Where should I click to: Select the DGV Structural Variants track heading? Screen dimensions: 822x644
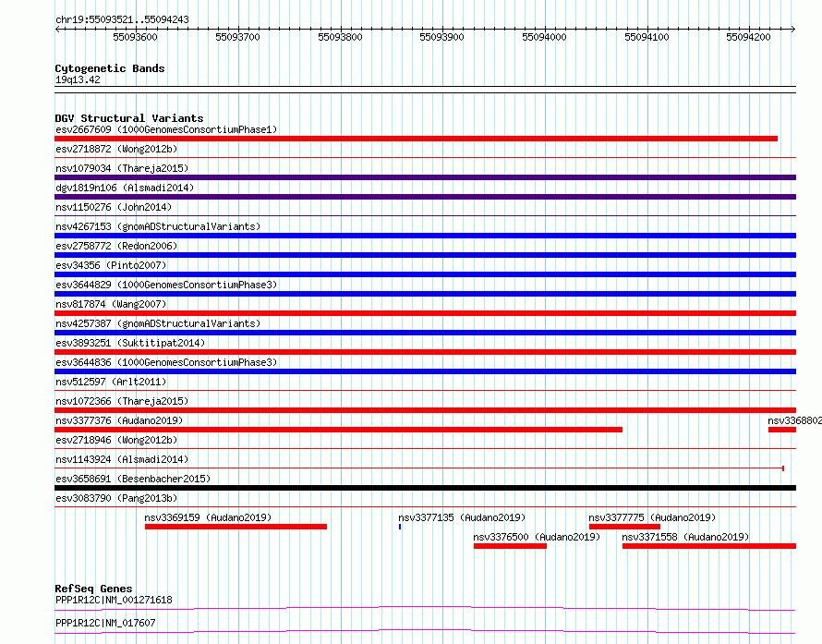click(x=129, y=118)
